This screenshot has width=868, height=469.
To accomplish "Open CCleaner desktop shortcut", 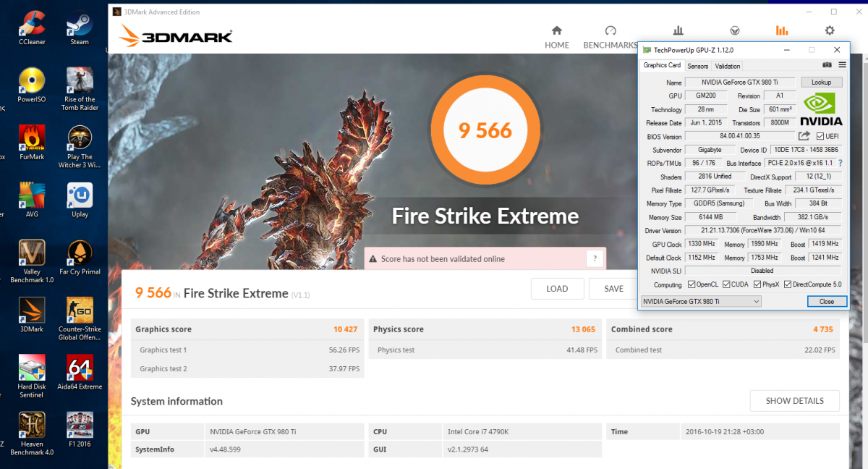I will tap(33, 28).
